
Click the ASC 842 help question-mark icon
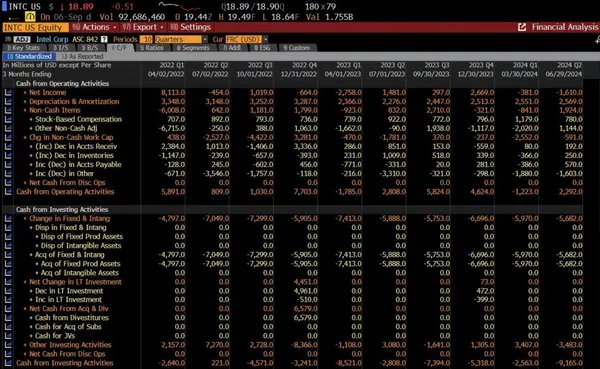(x=104, y=39)
